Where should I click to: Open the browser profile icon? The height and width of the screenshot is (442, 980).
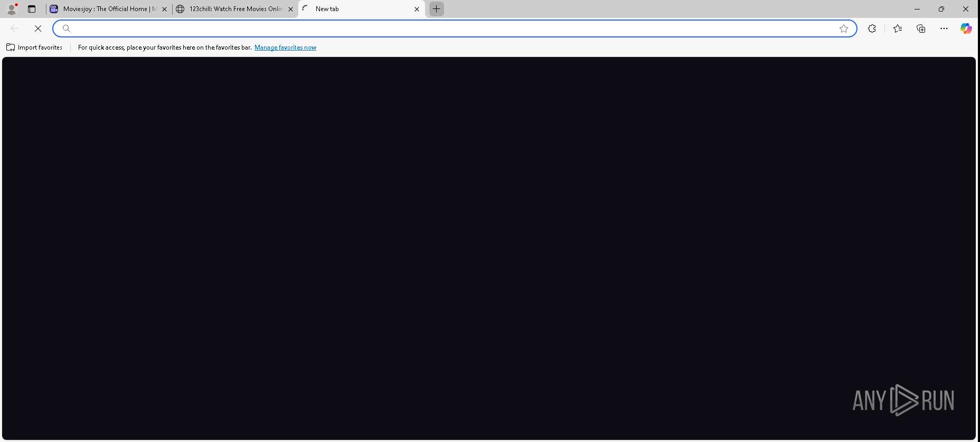[12, 9]
